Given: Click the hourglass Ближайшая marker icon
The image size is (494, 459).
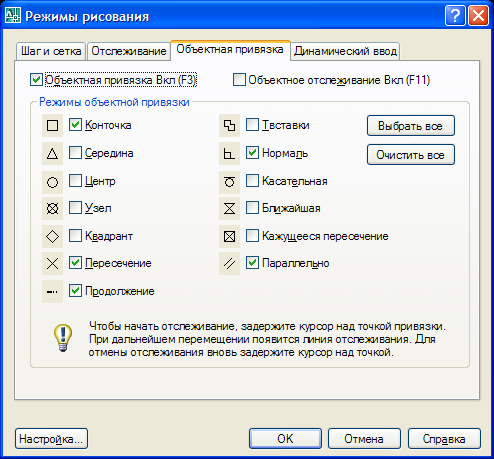Looking at the screenshot, I should coord(229,209).
